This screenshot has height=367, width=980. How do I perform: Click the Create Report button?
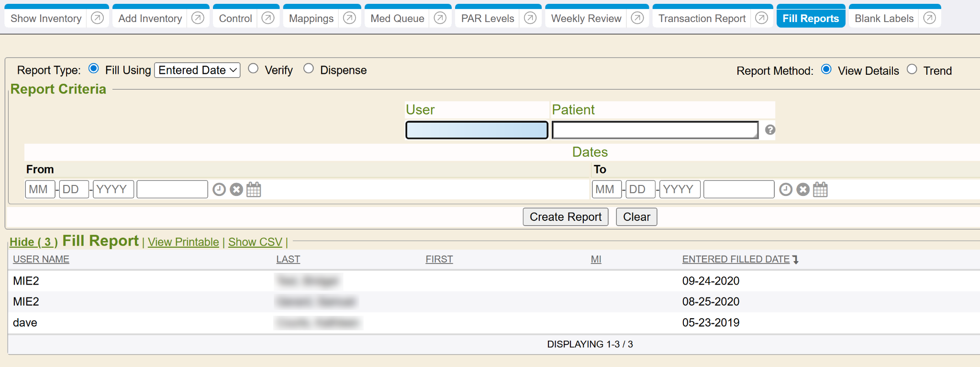[x=565, y=217]
